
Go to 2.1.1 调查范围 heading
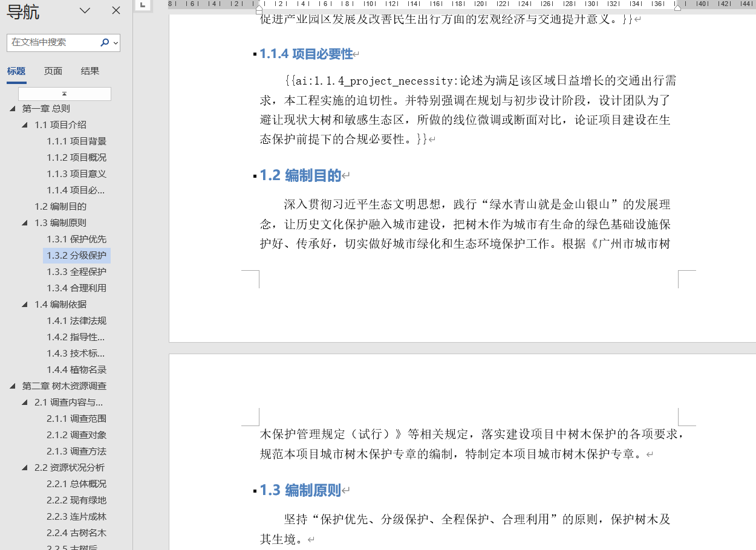(77, 418)
